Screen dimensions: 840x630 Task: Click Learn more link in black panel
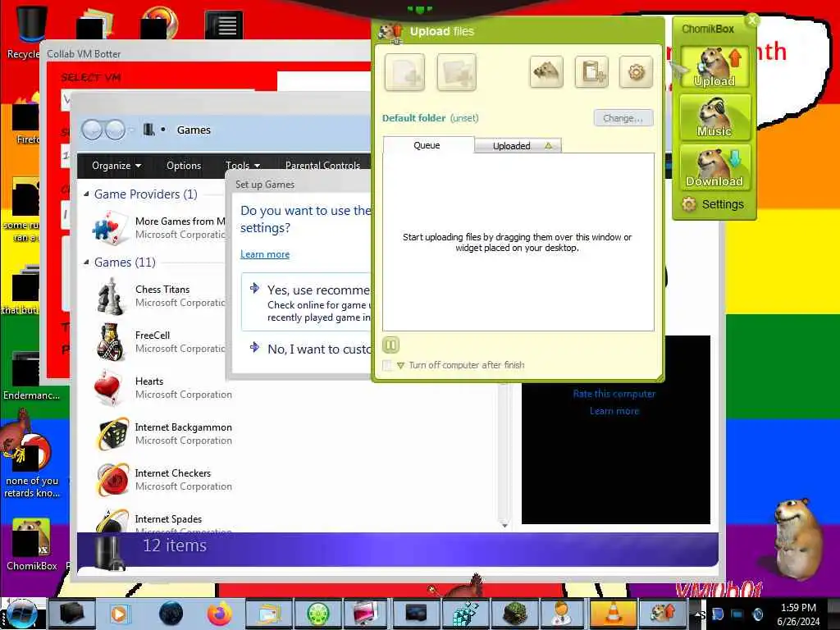[614, 411]
